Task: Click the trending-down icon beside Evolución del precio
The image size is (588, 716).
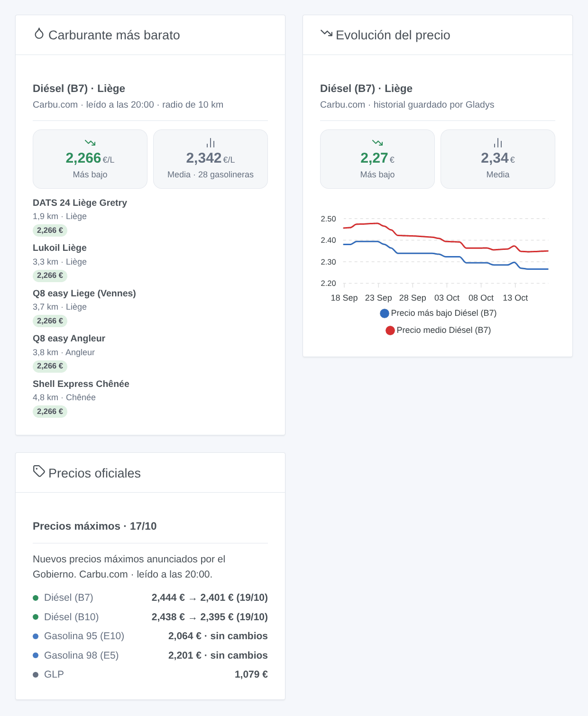Action: coord(326,33)
